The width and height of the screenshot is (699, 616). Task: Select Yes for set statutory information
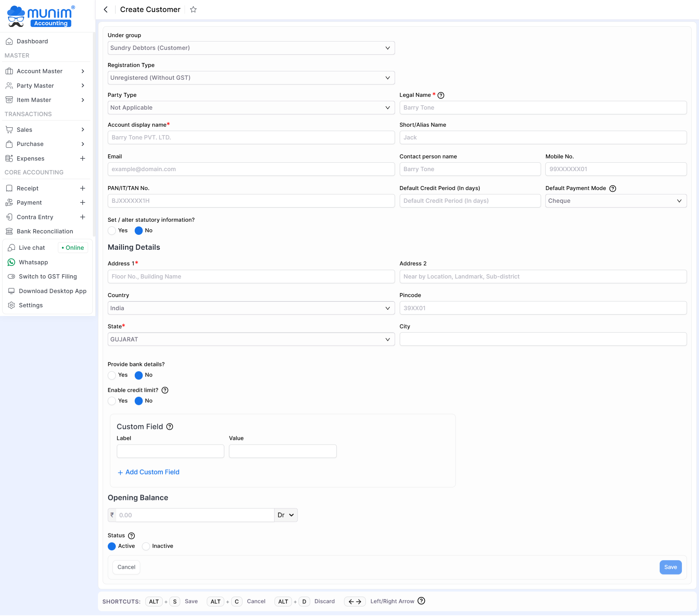click(112, 231)
